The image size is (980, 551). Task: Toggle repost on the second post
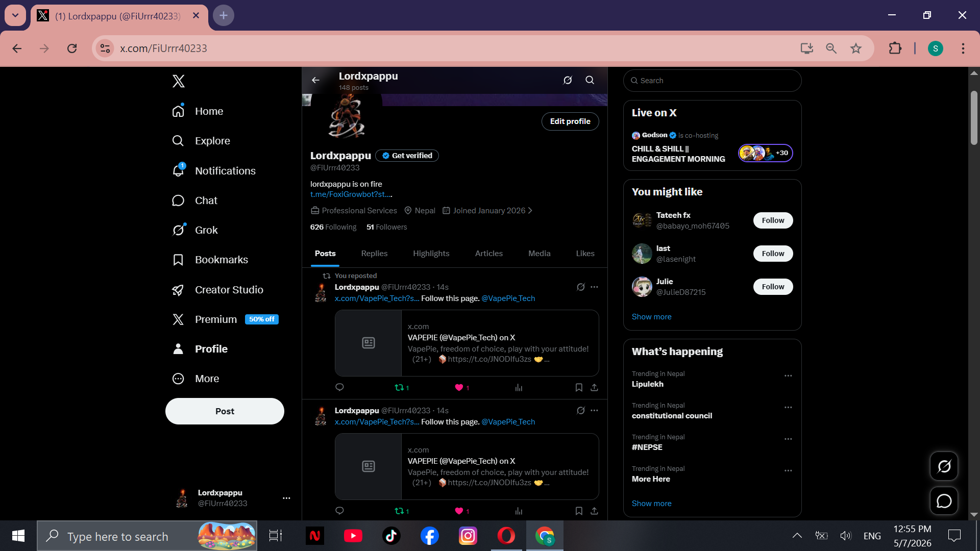coord(402,511)
